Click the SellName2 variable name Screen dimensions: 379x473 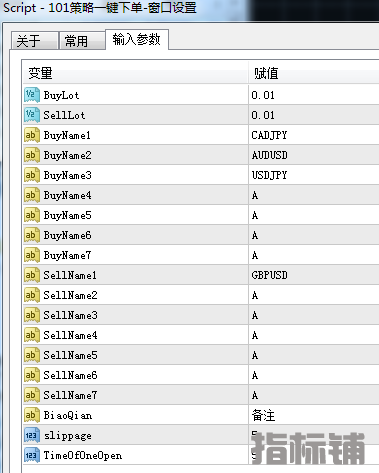[x=70, y=295]
